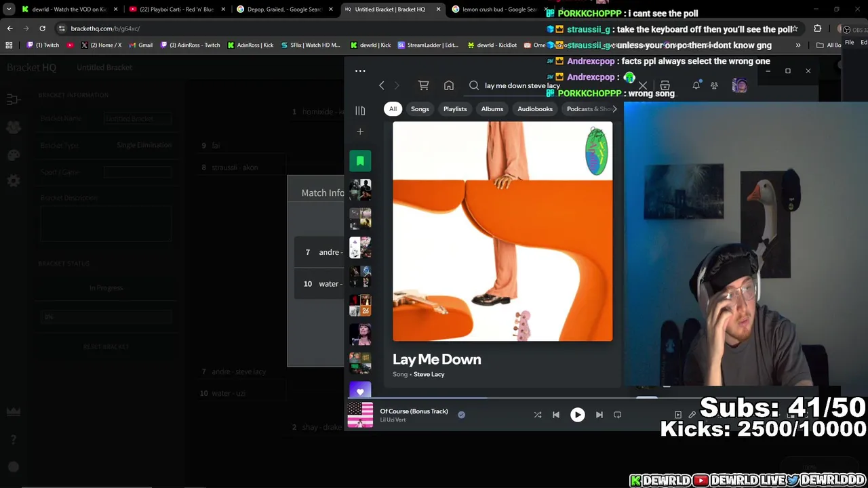Click the Lay Me Down album cover

pyautogui.click(x=502, y=231)
